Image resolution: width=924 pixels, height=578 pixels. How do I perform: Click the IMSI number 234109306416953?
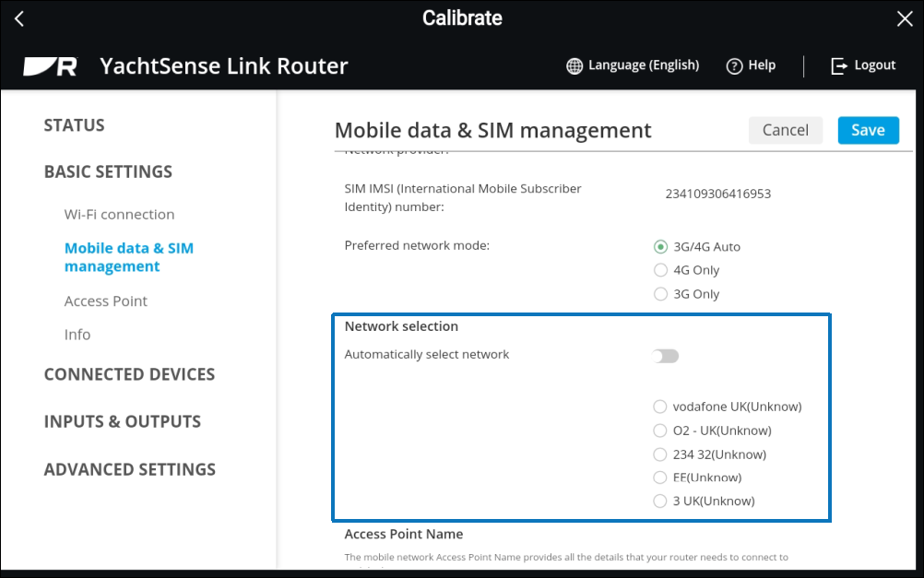point(717,194)
